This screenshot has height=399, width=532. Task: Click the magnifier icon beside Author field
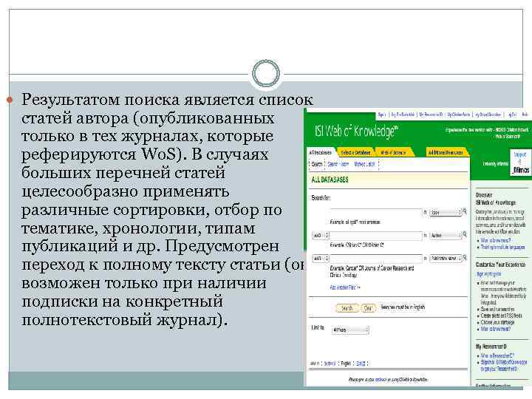[465, 234]
